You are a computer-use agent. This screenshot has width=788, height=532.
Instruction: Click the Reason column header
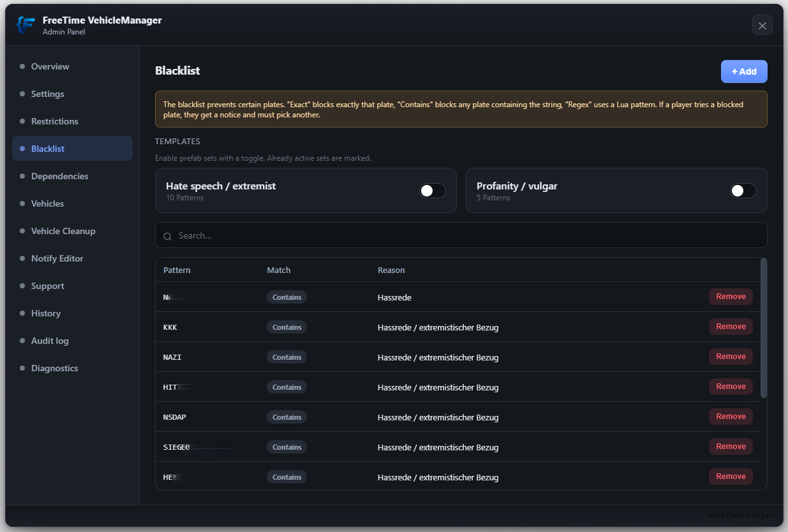tap(391, 270)
